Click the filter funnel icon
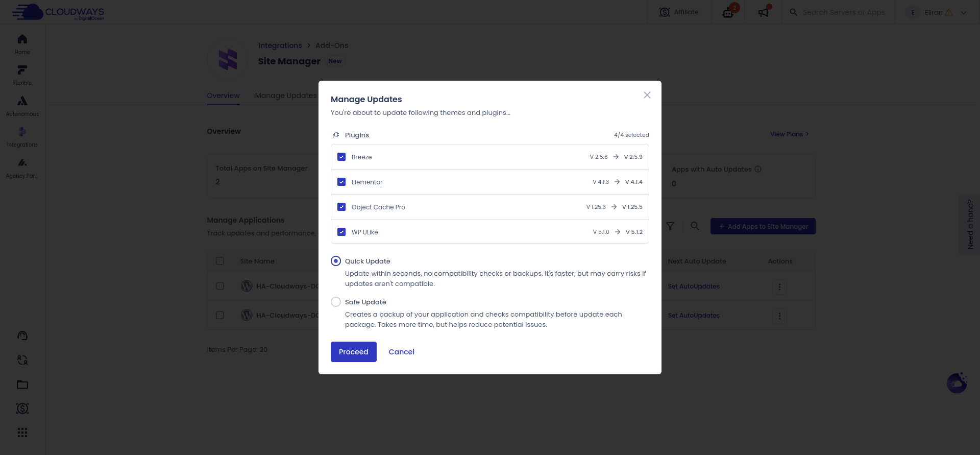This screenshot has width=980, height=455. (x=670, y=226)
